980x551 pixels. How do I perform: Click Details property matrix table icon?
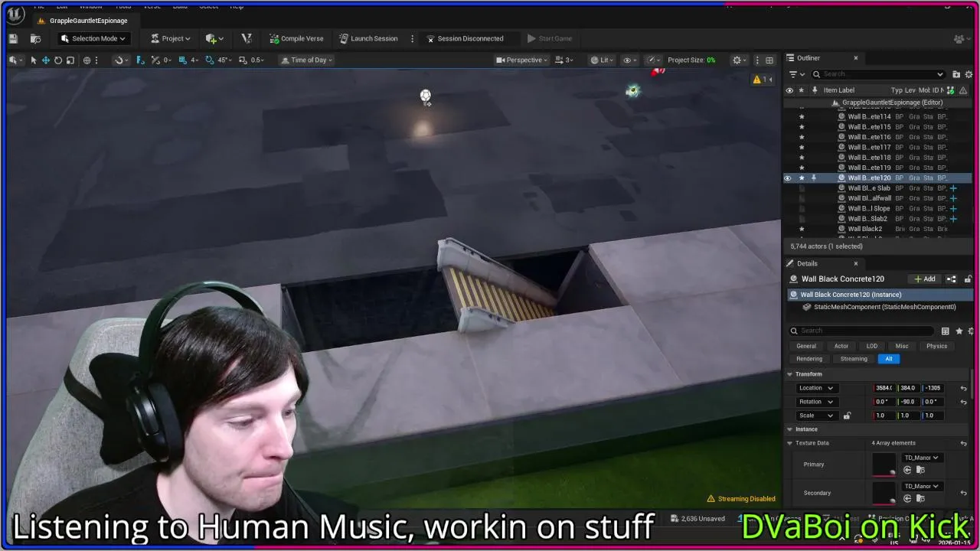tap(946, 331)
